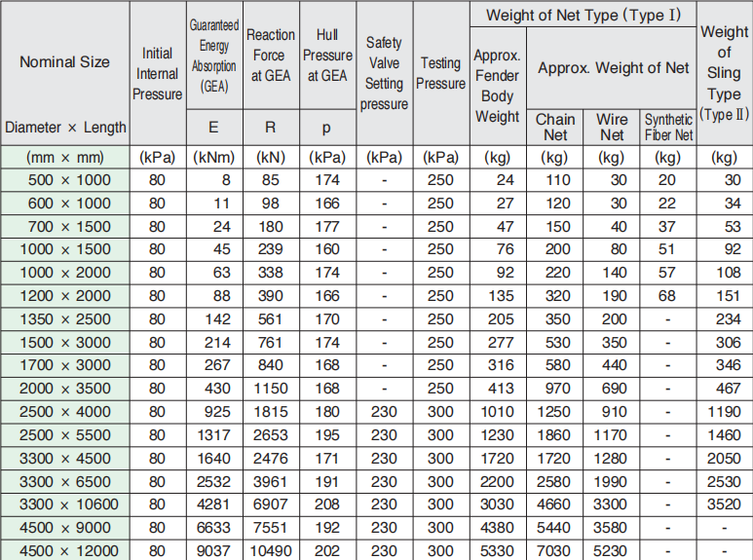753x560 pixels.
Task: Select the energy absorption value 9037
Action: pos(213,551)
